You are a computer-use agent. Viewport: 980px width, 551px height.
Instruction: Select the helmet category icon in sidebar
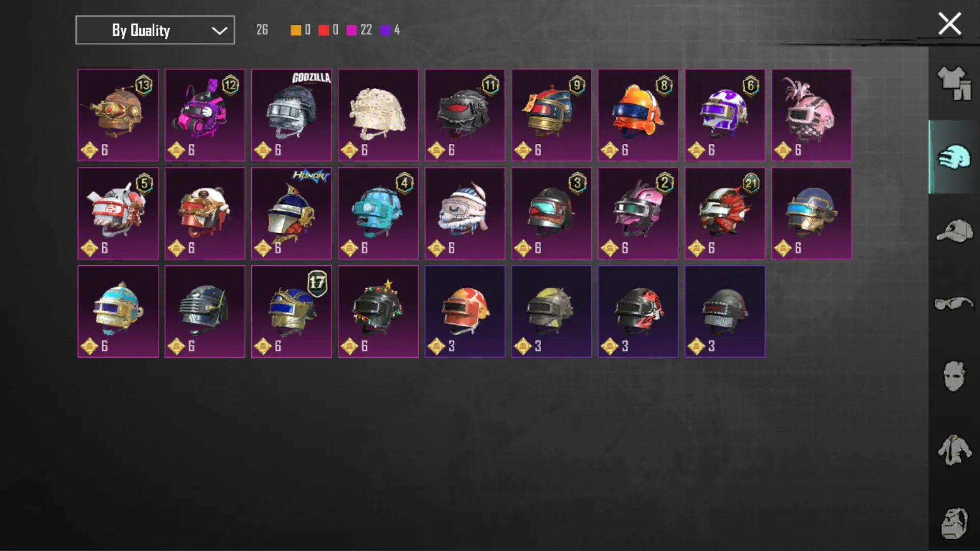(954, 157)
